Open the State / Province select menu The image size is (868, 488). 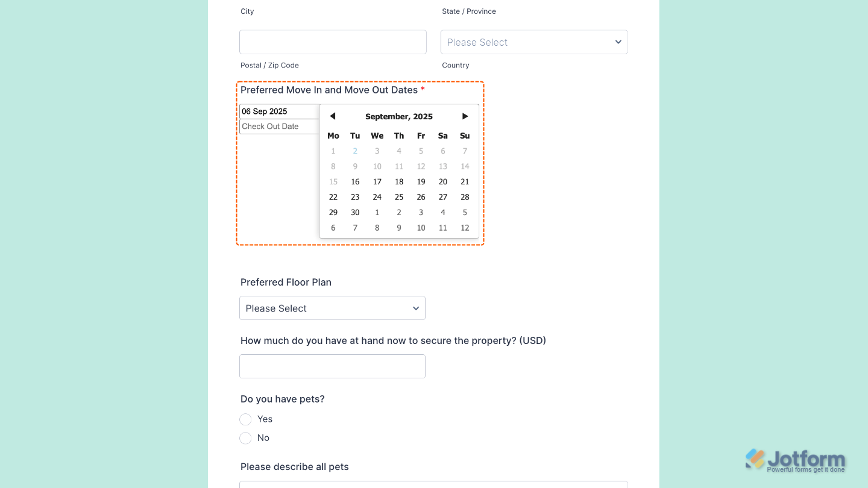click(534, 42)
